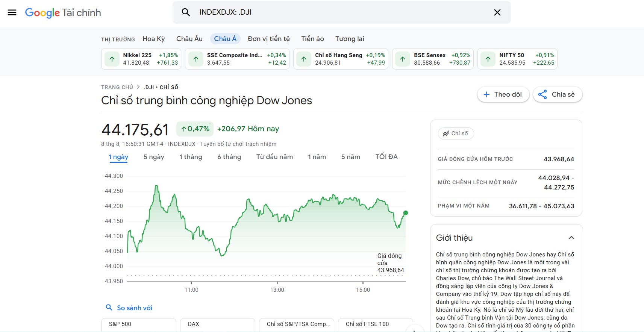
Task: Select the TỐI ĐA chart range
Action: (386, 157)
